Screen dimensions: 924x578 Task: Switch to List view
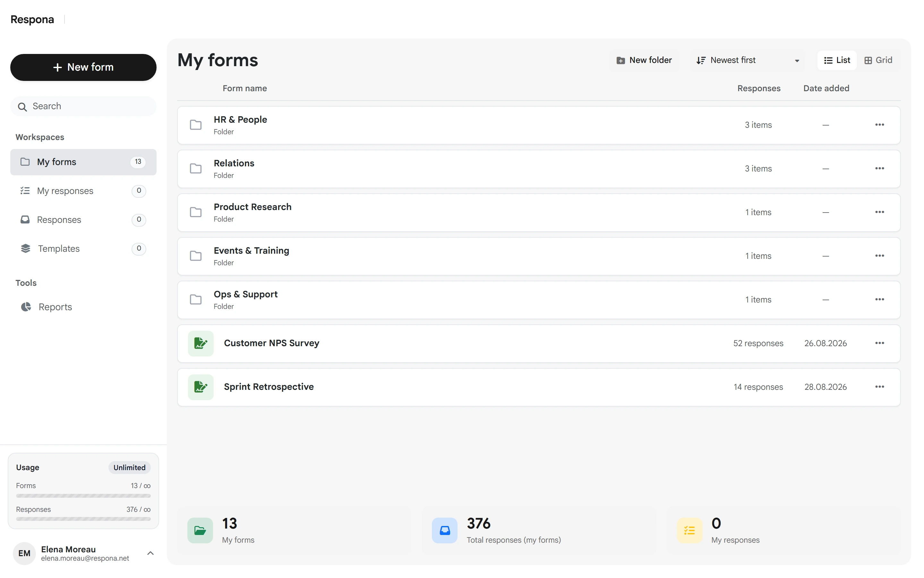point(836,60)
